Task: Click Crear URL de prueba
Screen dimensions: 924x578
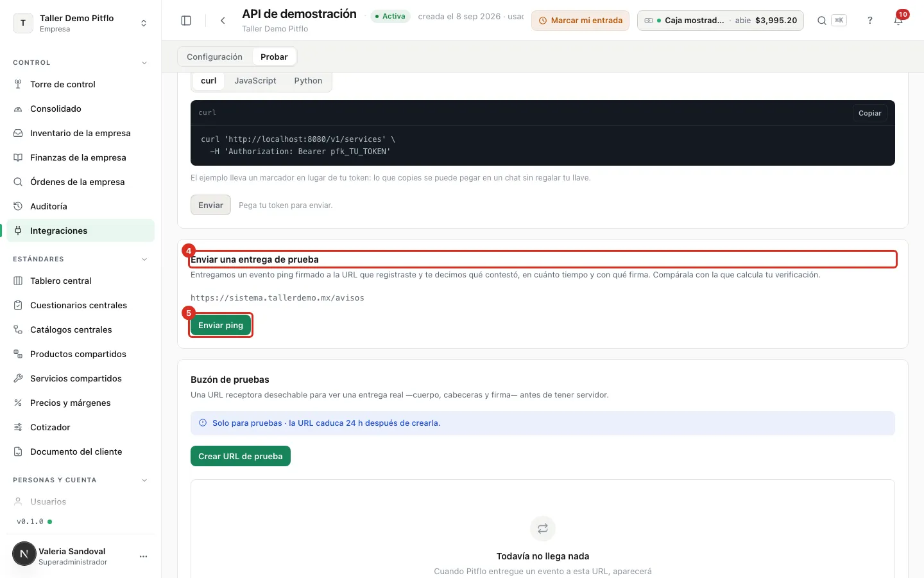Action: 241,456
